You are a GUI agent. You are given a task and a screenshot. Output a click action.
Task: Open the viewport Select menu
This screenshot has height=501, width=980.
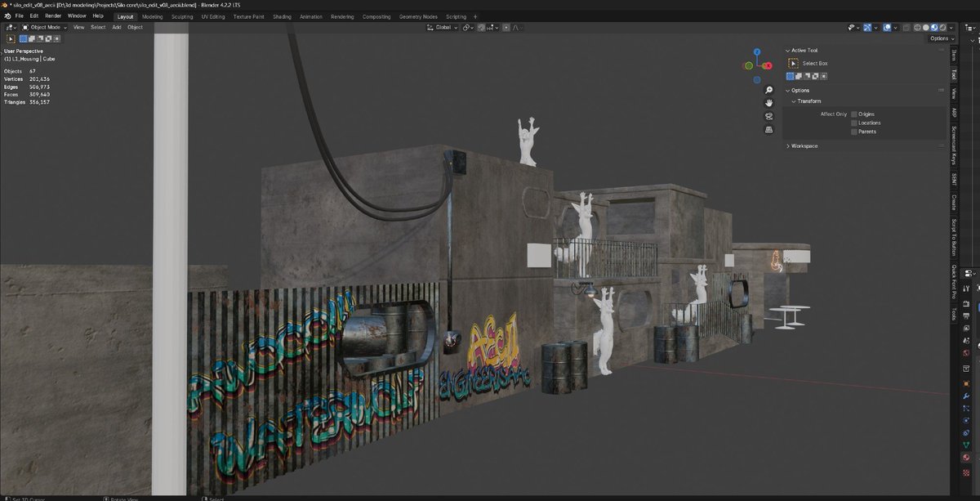pos(98,27)
